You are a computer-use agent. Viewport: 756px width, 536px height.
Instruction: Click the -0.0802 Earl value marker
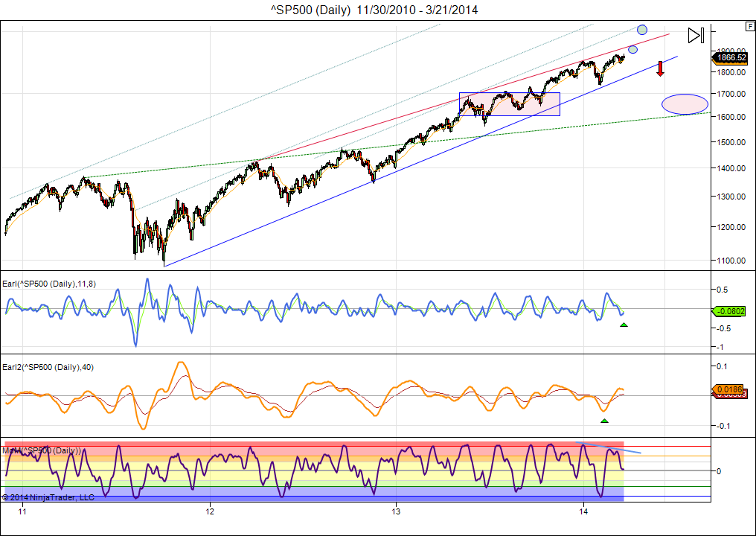(731, 311)
